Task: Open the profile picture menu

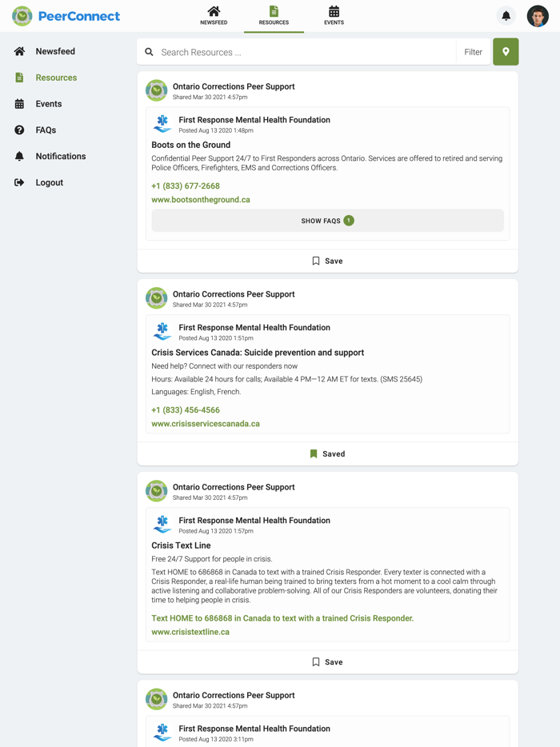Action: tap(537, 15)
